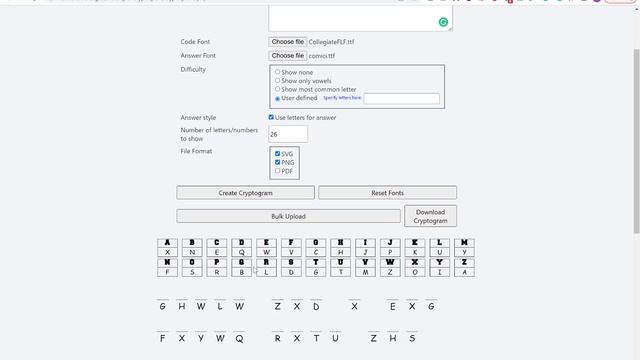Click the bold 'M' key cell
Screen dimensions: 640x360
(464, 242)
